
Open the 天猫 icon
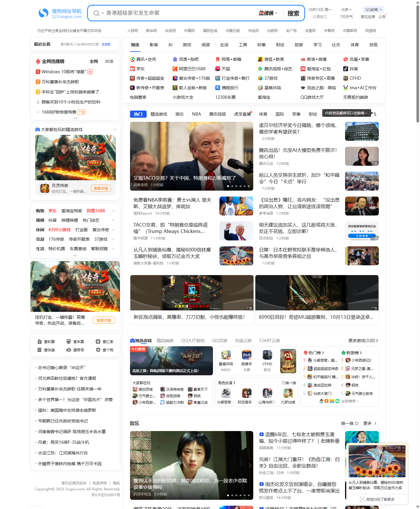coord(218,69)
